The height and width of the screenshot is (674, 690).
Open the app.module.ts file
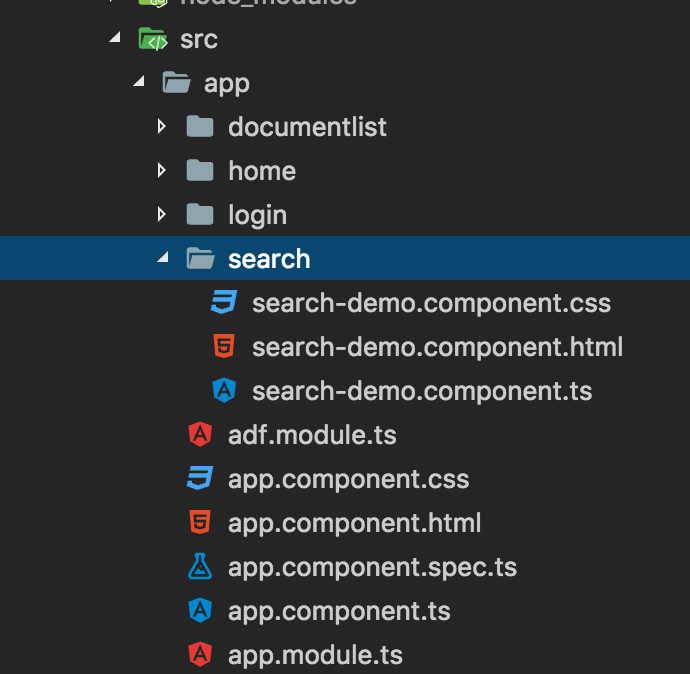pos(315,655)
